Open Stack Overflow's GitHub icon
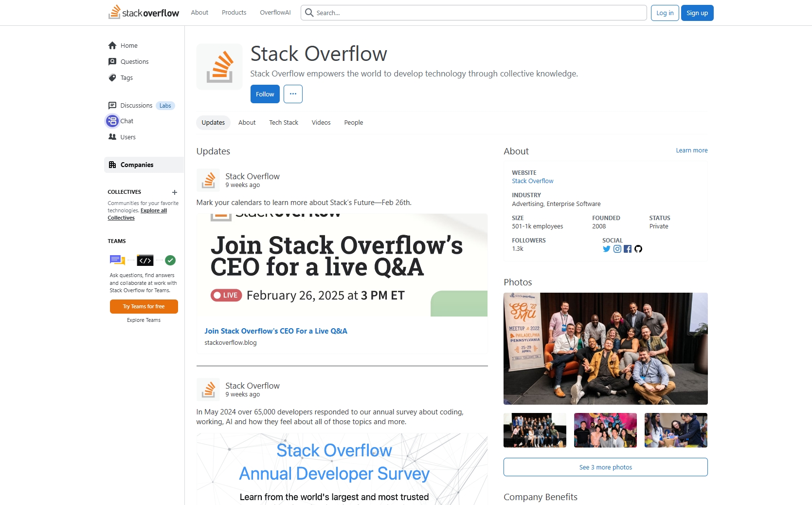 tap(638, 249)
